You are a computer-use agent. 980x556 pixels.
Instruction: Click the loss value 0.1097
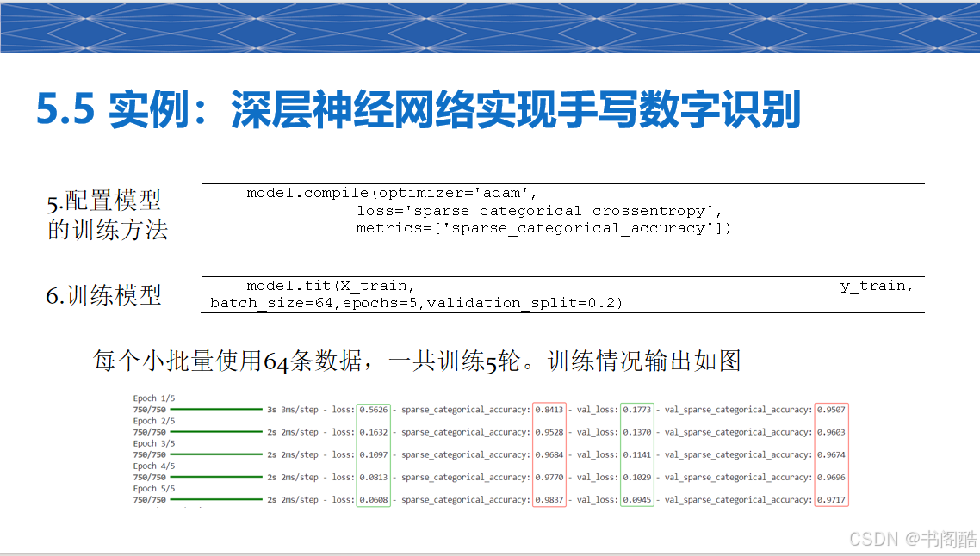(373, 454)
